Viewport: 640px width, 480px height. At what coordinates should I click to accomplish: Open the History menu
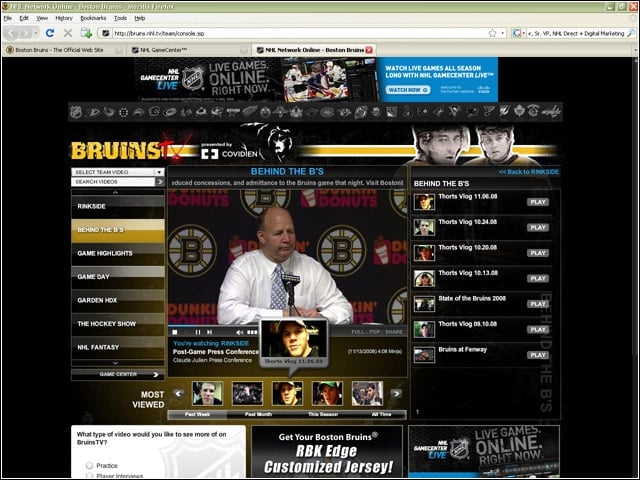pyautogui.click(x=64, y=18)
